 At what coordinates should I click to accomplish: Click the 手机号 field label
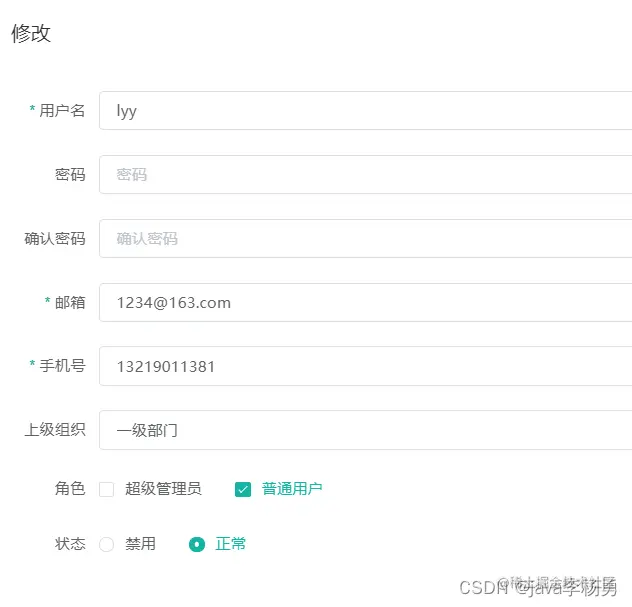(62, 366)
